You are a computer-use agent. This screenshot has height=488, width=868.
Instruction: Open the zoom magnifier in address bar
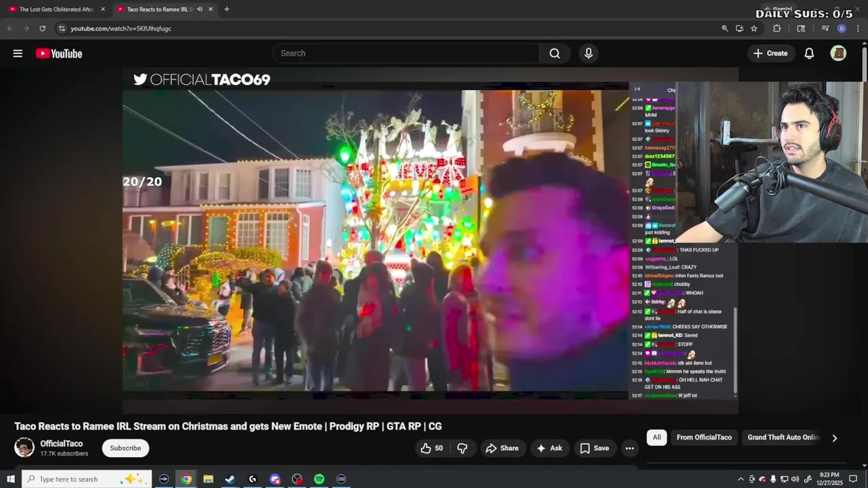[724, 28]
